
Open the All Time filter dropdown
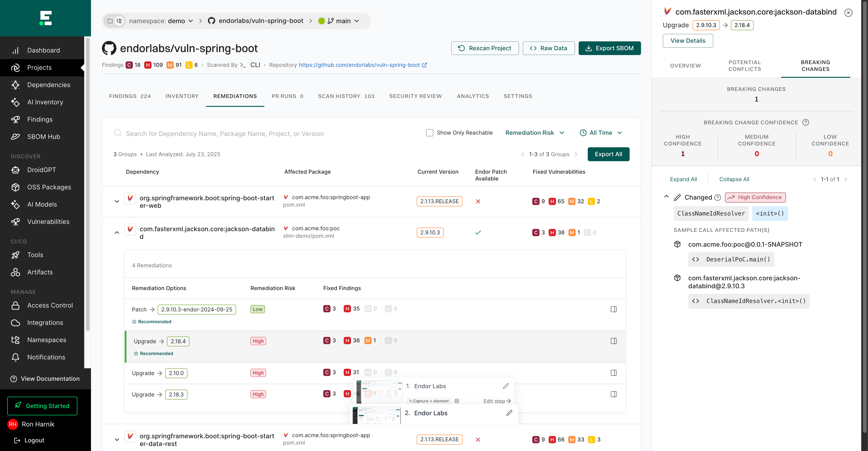(601, 133)
